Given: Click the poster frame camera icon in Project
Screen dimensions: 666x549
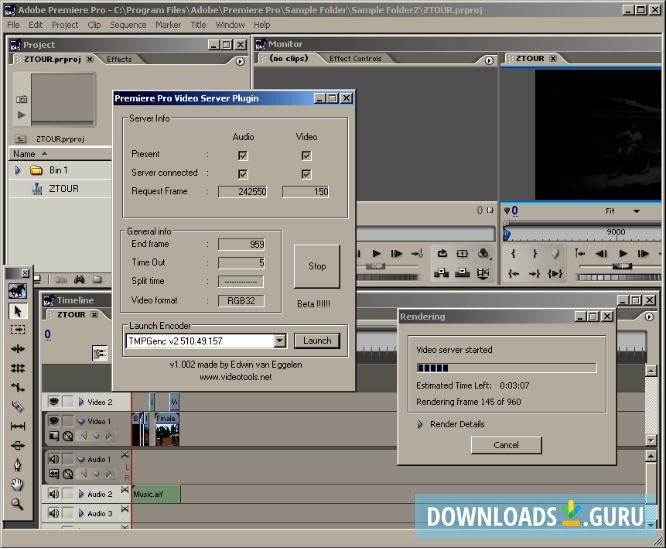Looking at the screenshot, I should [21, 99].
